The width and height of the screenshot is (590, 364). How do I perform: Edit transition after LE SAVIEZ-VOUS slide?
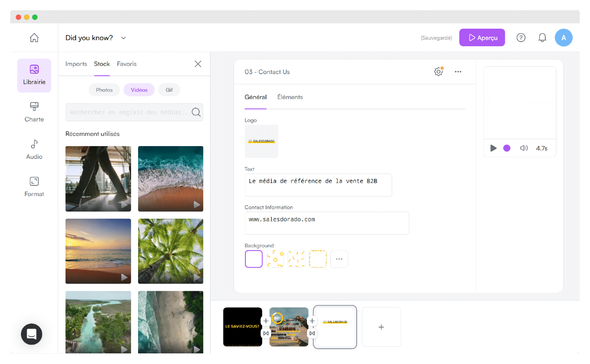[x=266, y=333]
